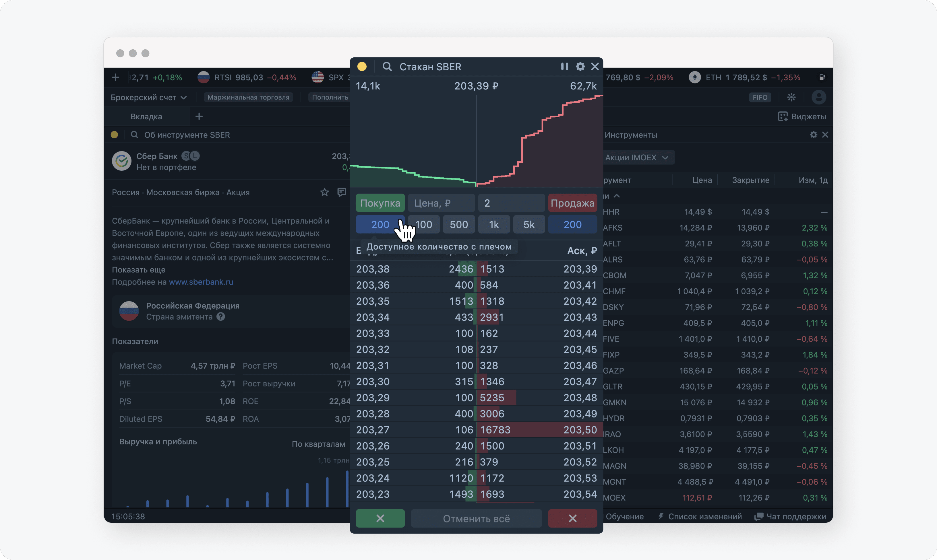Viewport: 937px width, 560px height.
Task: Sort by Закрытие column header
Action: point(750,180)
